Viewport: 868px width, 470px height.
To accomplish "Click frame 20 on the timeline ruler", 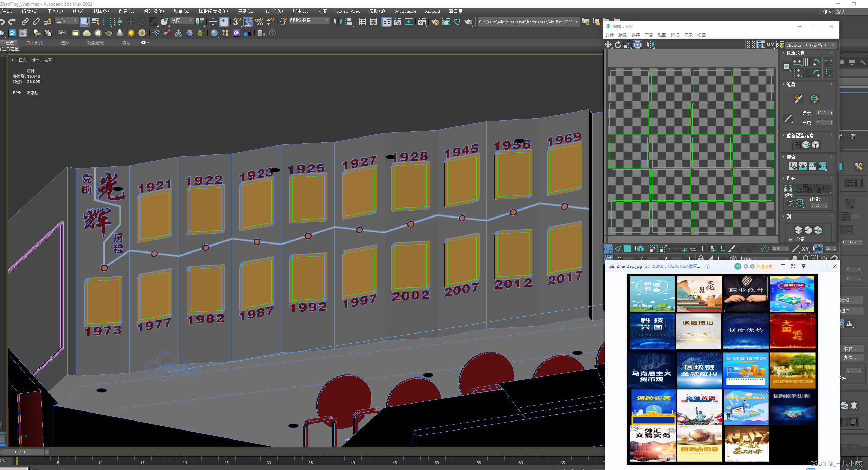I will point(184,461).
